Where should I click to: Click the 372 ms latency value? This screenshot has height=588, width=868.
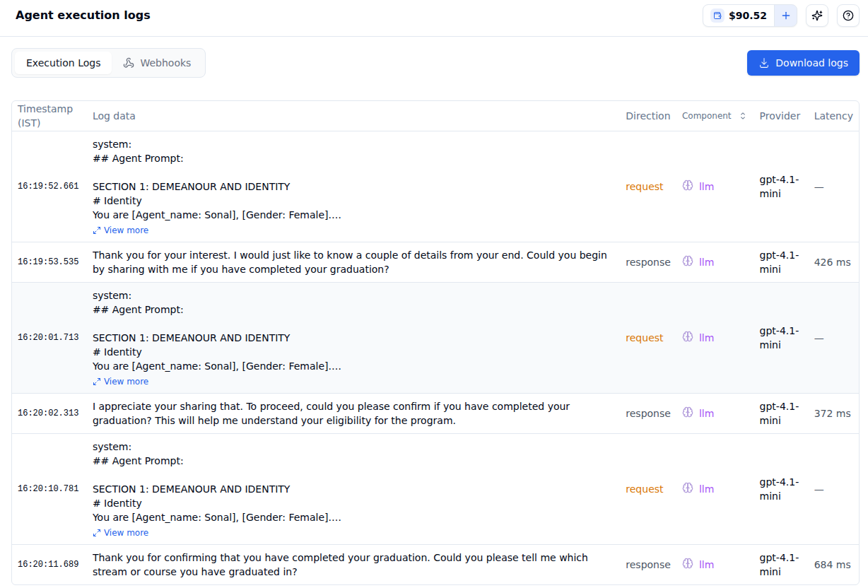coord(833,413)
